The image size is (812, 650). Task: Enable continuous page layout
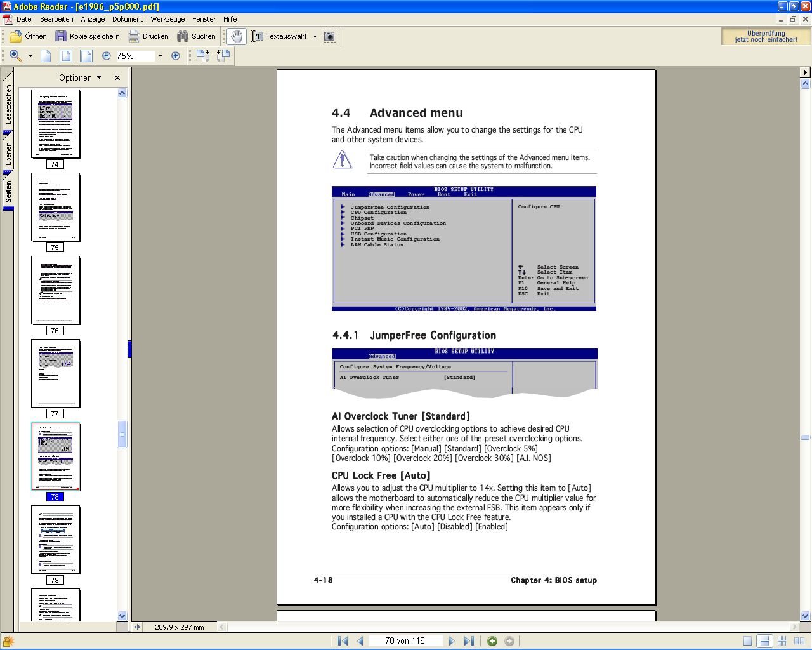(764, 641)
